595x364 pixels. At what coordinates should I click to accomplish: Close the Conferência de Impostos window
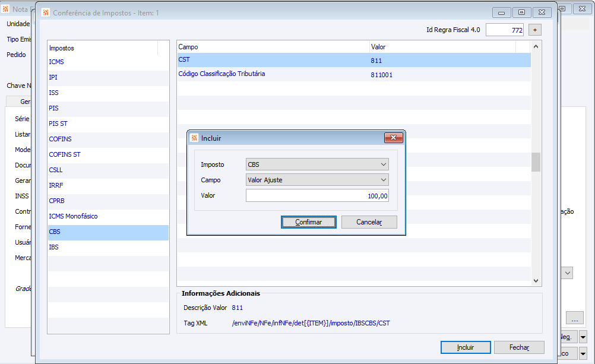pos(542,12)
